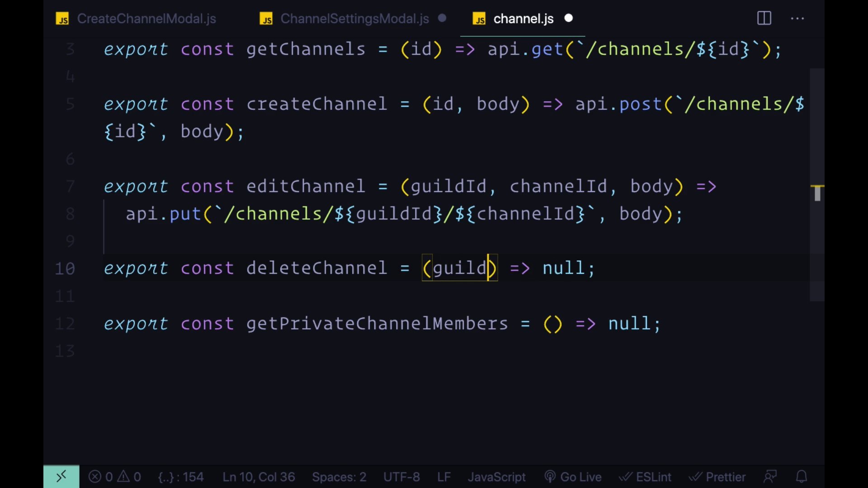Click the remote window status icon
The height and width of the screenshot is (488, 868).
point(61,476)
